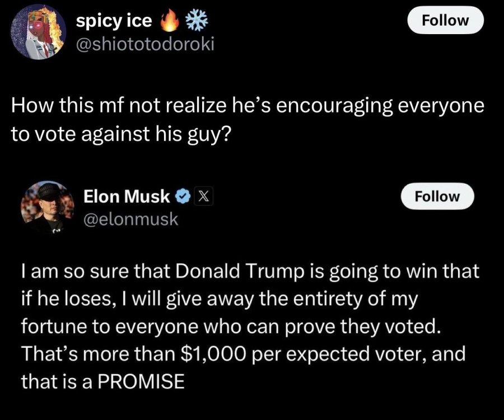The image size is (504, 420).
Task: Click the spicy ice display name
Action: pyautogui.click(x=114, y=21)
